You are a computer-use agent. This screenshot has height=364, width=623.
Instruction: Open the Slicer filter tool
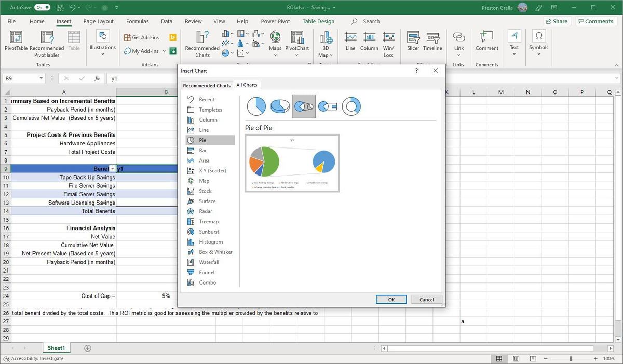[413, 42]
